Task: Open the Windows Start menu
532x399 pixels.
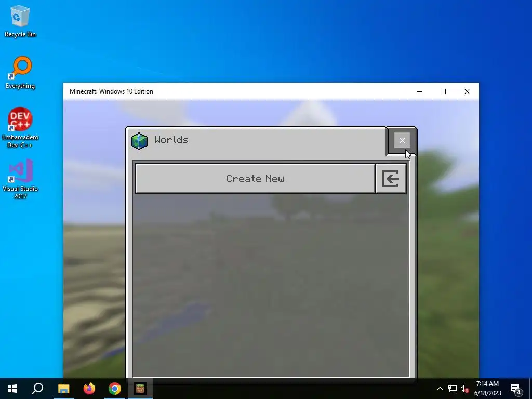Action: pyautogui.click(x=12, y=389)
